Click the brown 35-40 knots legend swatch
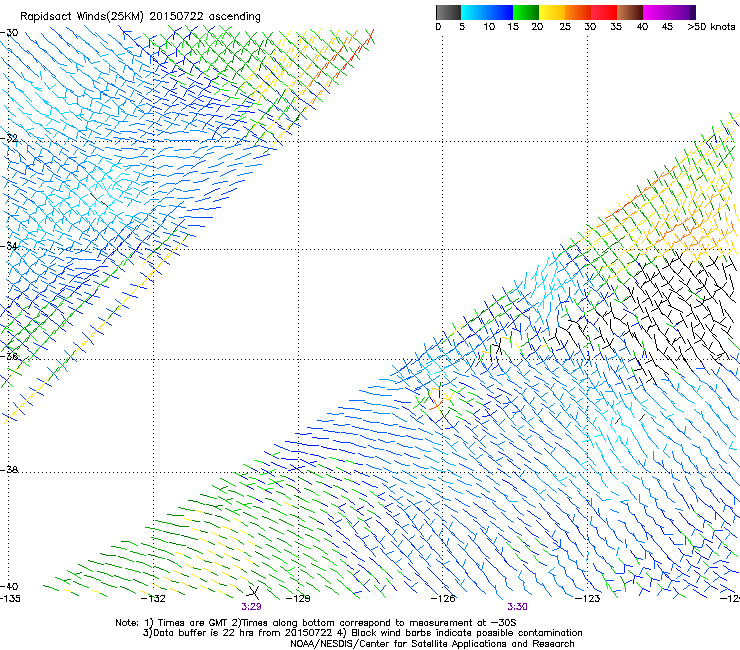Screen dimensions: 740x650 (630, 12)
